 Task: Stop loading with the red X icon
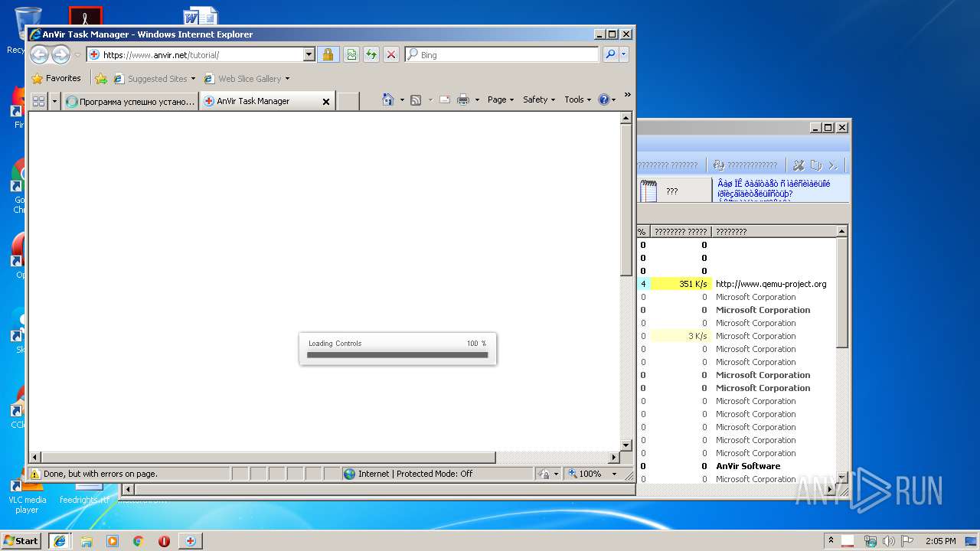[x=390, y=54]
